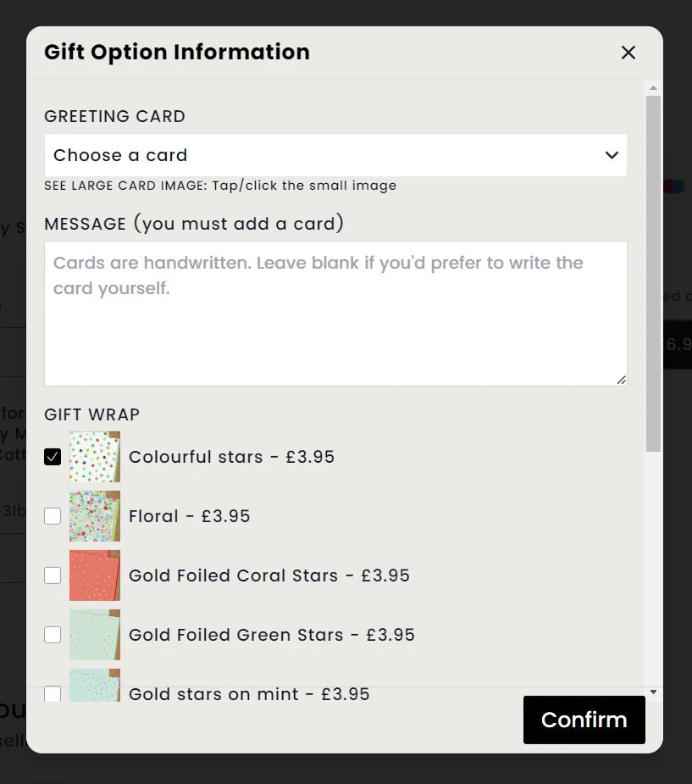Enlarge the Gold Foiled Coral Stars image
The width and height of the screenshot is (692, 784).
[95, 575]
